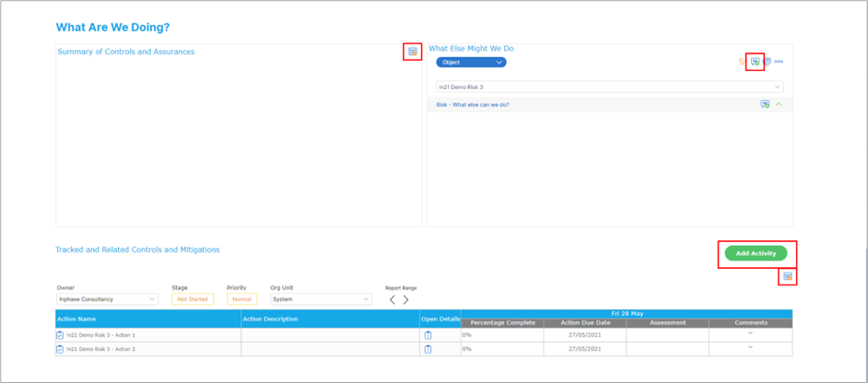Toggle the Not Started stage filter
Image resolution: width=868 pixels, height=383 pixels.
tap(192, 299)
